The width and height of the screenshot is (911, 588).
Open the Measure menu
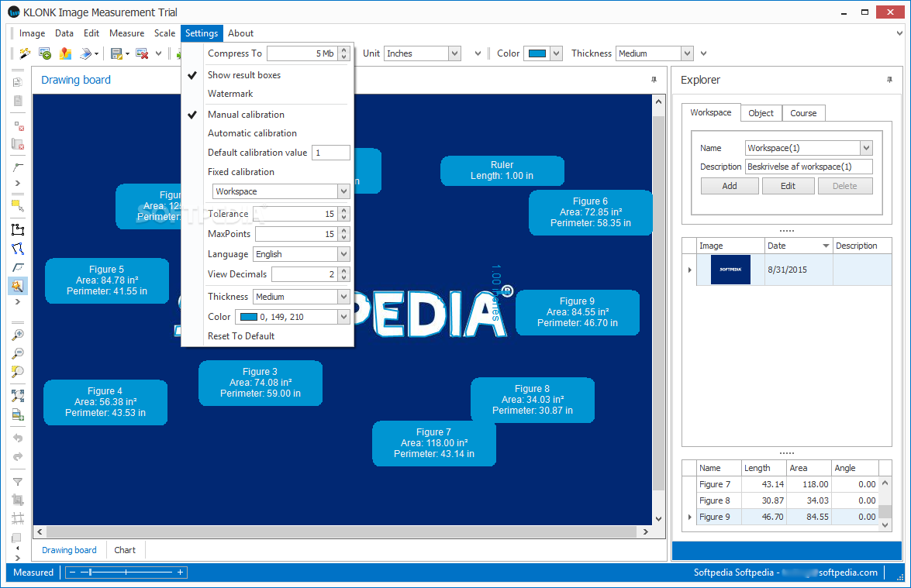[x=126, y=33]
